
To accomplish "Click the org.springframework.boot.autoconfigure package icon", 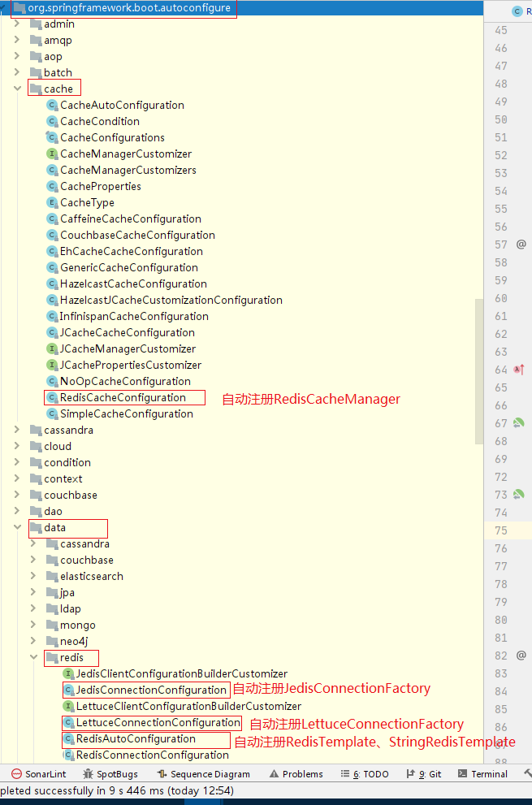I will (x=19, y=7).
